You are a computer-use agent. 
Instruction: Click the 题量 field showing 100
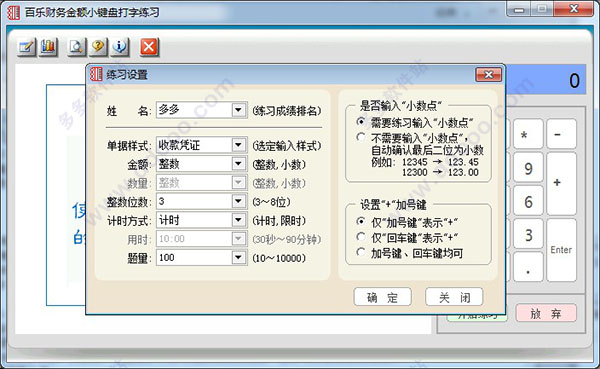[201, 258]
